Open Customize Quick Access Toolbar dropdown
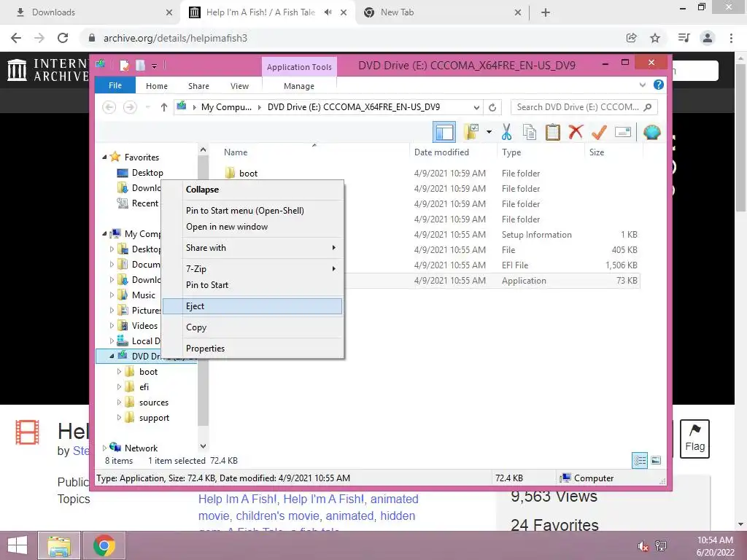The image size is (747, 560). [155, 66]
